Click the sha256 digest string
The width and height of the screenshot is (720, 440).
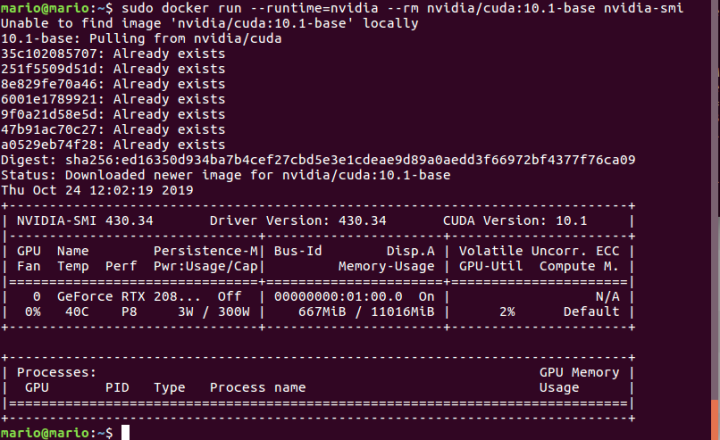tap(350, 160)
